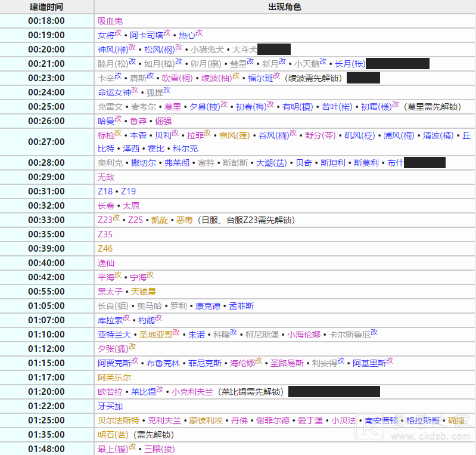Click the 小海伦娜 link
This screenshot has width=476, height=455.
(304, 335)
